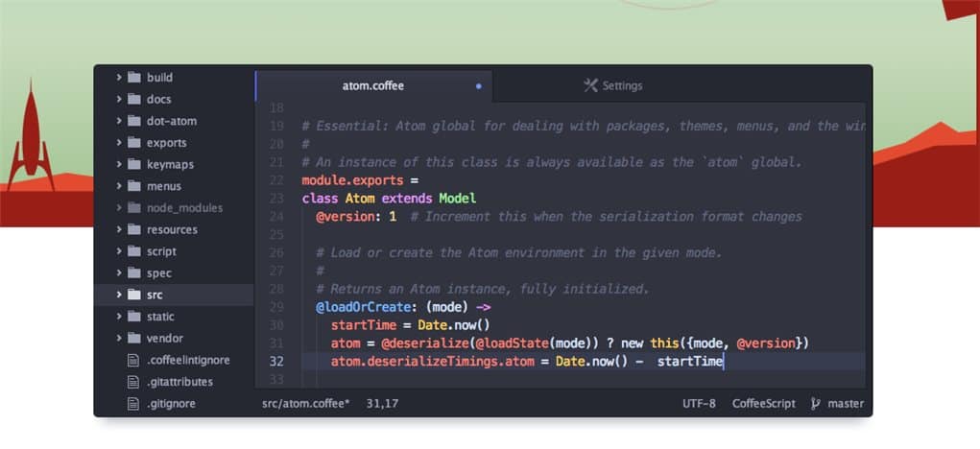
Task: Click line number 23 in gutter
Action: tap(276, 199)
